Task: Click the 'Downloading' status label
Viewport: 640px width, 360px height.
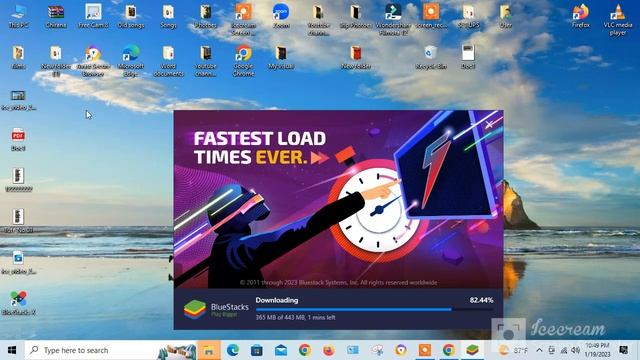Action: (277, 300)
